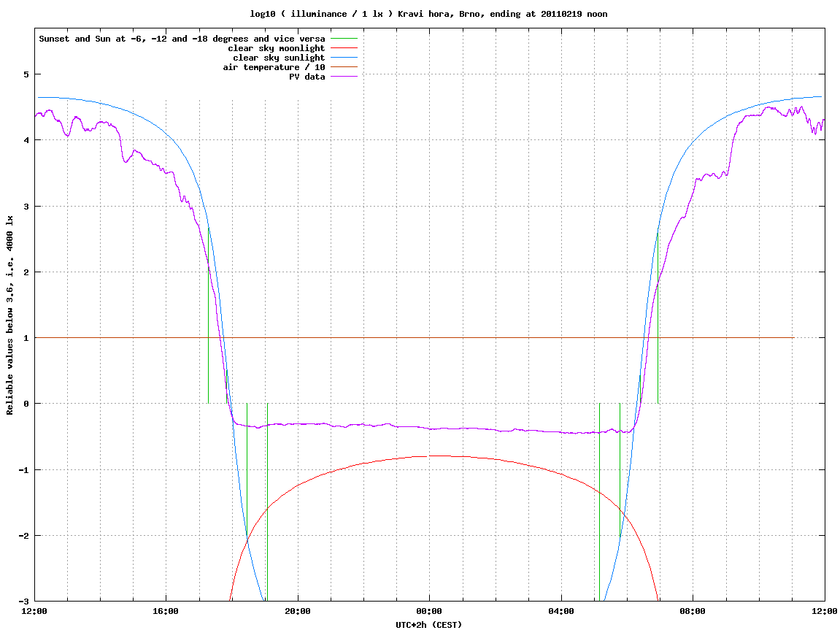The width and height of the screenshot is (840, 630).
Task: Click x-axis title 'UTC+2h (CEST)'
Action: [428, 624]
